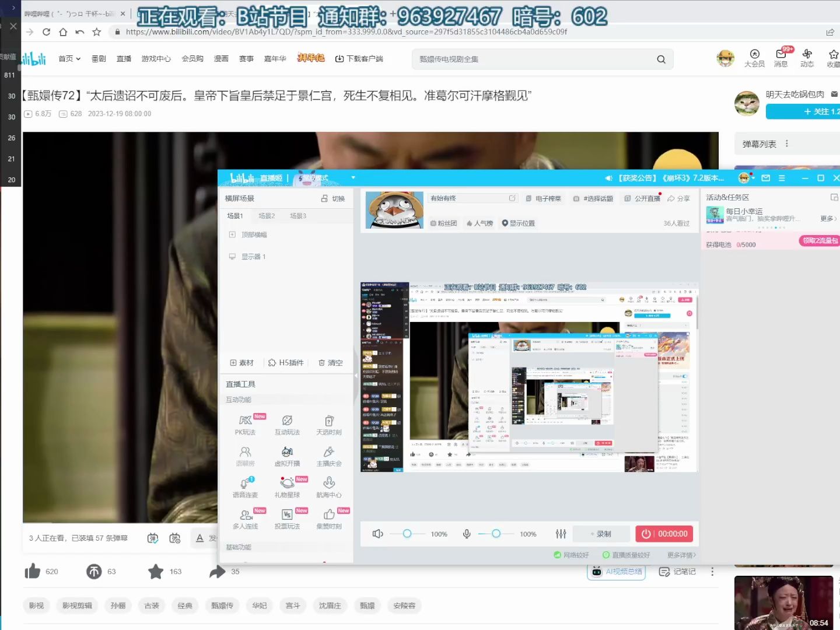Open the 语音连麦 voice link tool
840x630 pixels.
click(246, 488)
